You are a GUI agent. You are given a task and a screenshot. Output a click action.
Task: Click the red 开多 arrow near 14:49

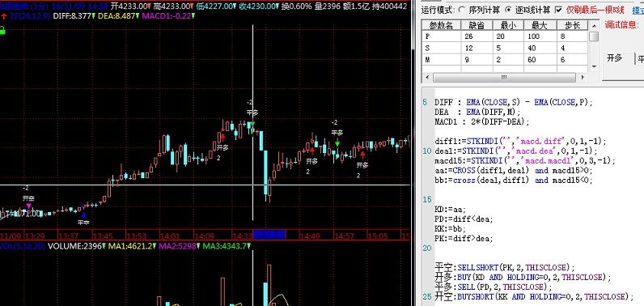click(x=311, y=151)
